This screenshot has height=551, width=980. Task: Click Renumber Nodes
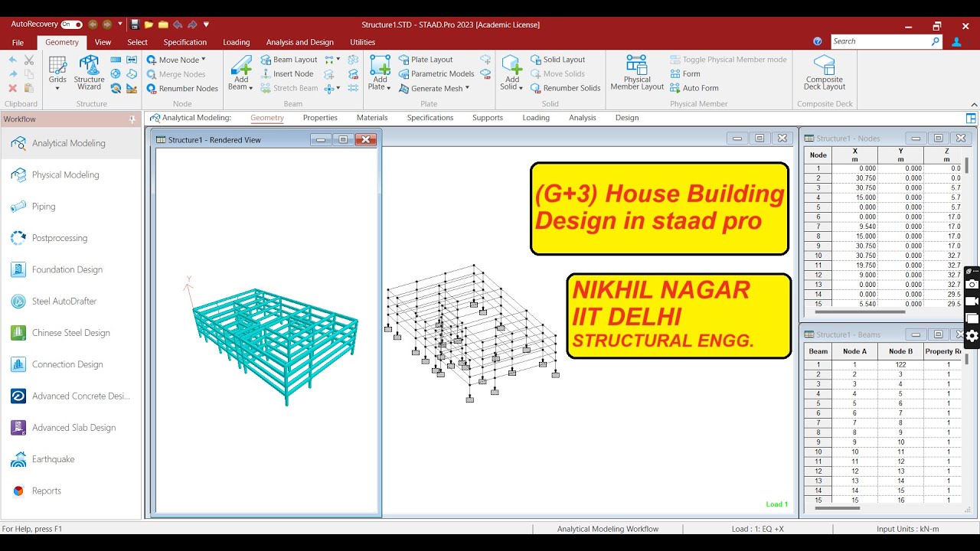[182, 89]
